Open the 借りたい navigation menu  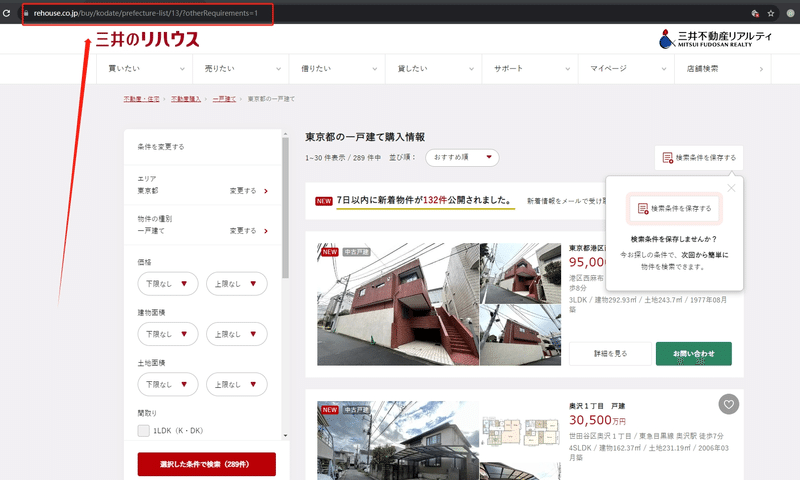coord(337,68)
